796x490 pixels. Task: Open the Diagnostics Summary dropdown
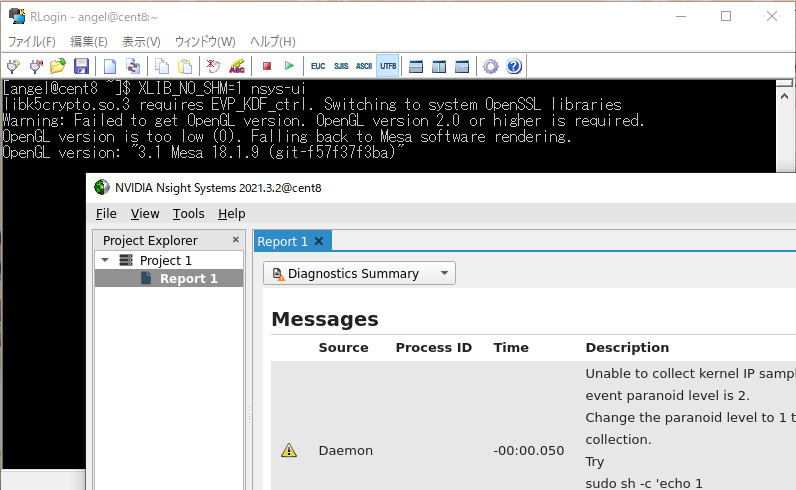click(359, 273)
